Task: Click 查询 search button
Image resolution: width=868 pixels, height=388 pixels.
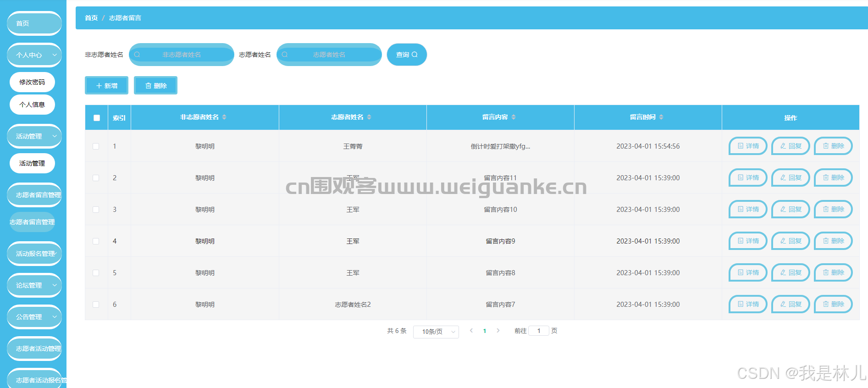Action: (x=407, y=55)
